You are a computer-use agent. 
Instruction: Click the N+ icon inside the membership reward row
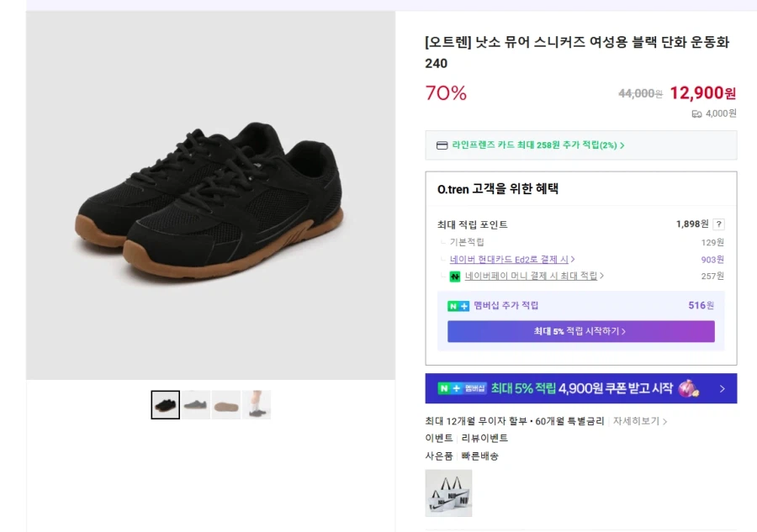(x=457, y=306)
